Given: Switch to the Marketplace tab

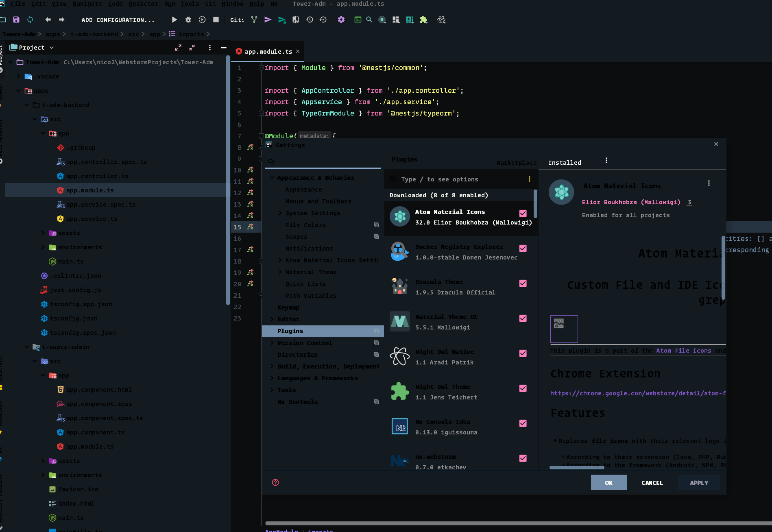Looking at the screenshot, I should (x=516, y=162).
